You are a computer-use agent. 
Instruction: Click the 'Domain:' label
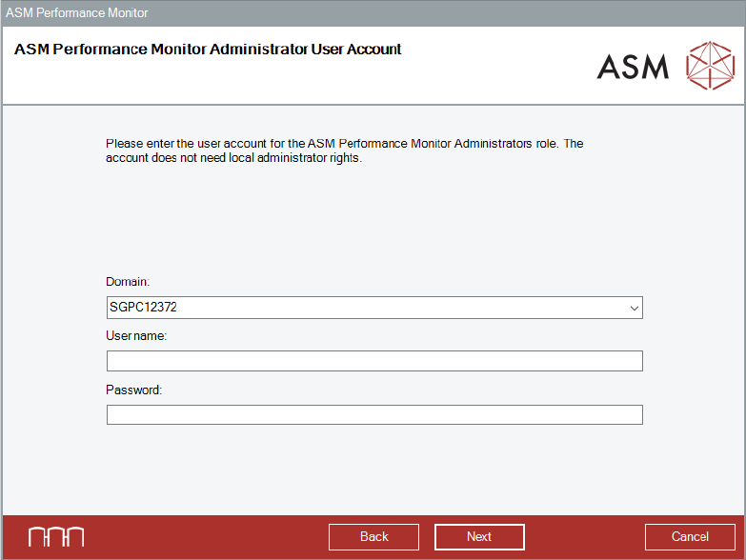[x=128, y=282]
